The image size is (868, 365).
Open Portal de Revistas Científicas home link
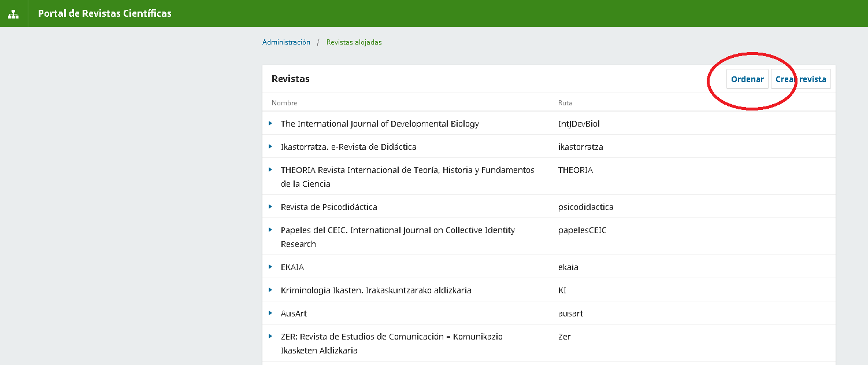tap(105, 13)
